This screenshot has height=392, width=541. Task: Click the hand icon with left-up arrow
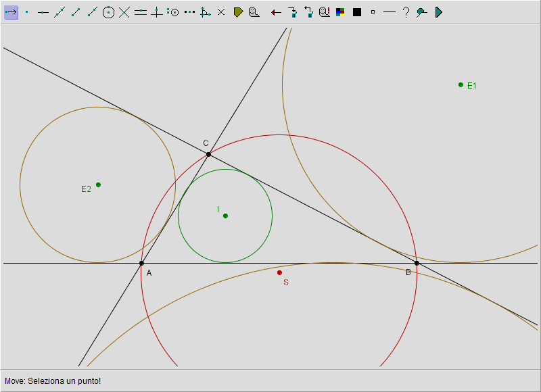coord(308,12)
